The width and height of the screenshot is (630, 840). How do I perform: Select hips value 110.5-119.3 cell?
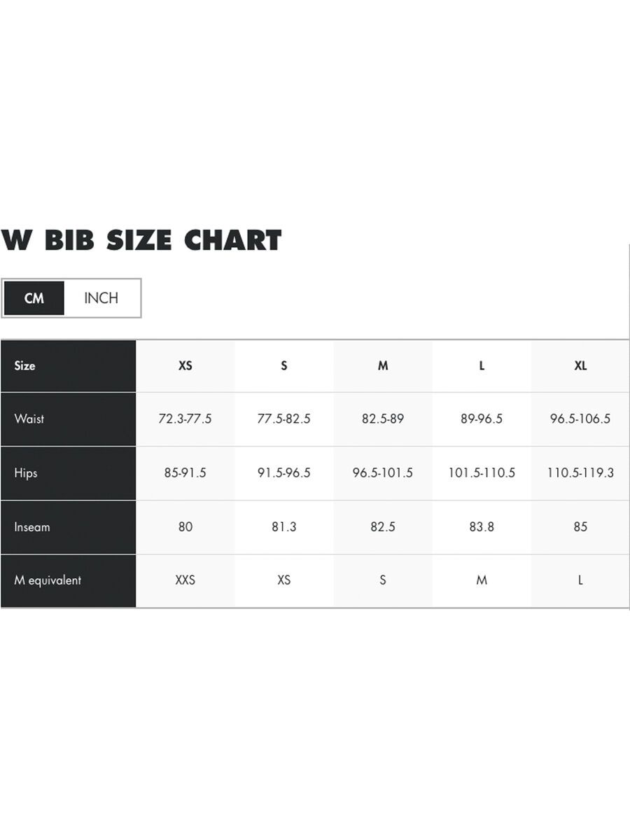pos(580,473)
